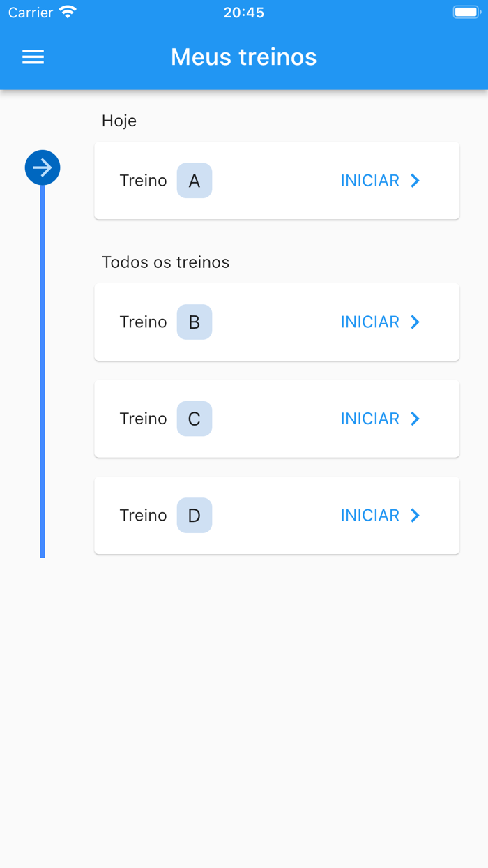Image resolution: width=488 pixels, height=868 pixels.
Task: Click the blue arrow timeline marker
Action: tap(43, 168)
